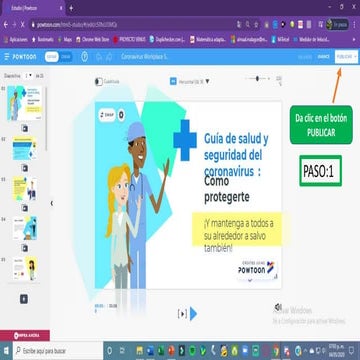
Task: Open the Chrome Web Store bookmark
Action: pyautogui.click(x=93, y=39)
